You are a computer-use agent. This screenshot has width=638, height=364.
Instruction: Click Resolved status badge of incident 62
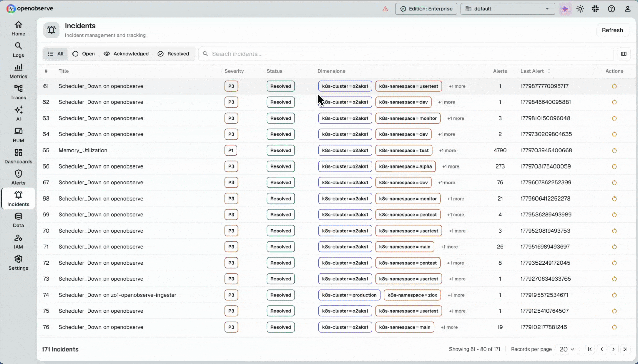281,102
